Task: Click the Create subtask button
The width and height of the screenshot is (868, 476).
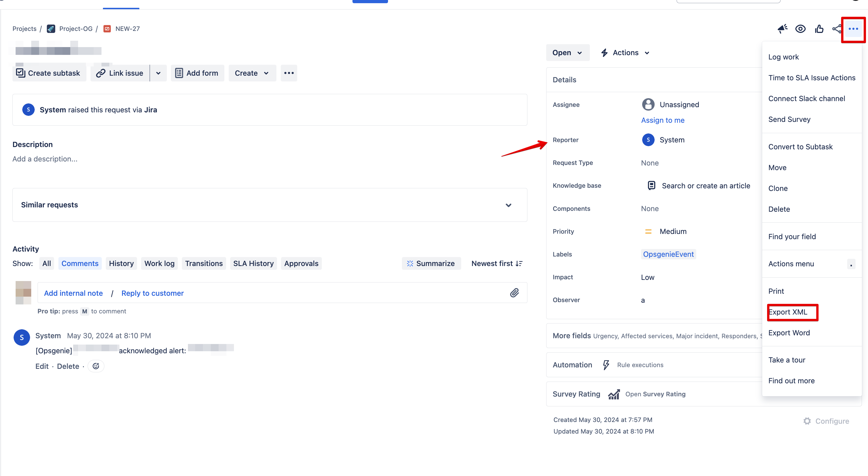Action: click(x=49, y=73)
